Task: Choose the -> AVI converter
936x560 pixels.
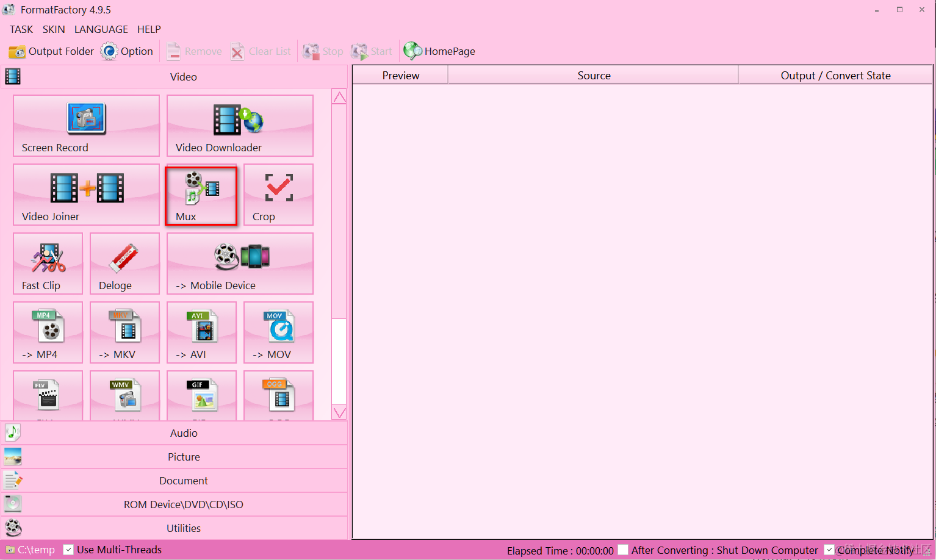Action: 201,332
